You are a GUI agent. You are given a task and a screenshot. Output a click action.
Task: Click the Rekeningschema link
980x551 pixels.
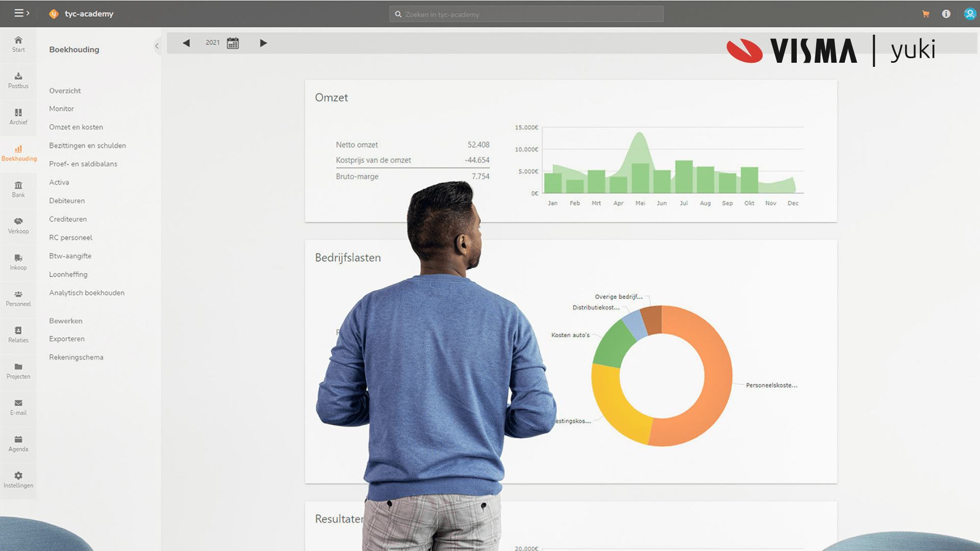click(76, 358)
